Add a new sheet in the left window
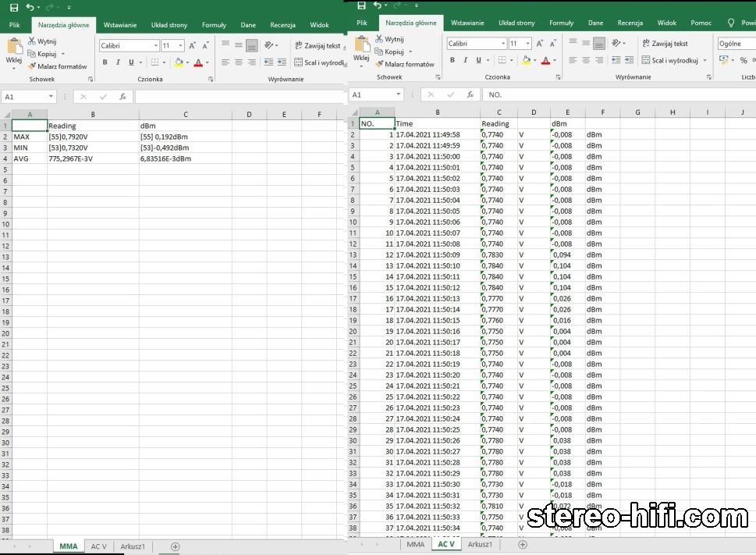This screenshot has height=555, width=756. pyautogui.click(x=175, y=546)
